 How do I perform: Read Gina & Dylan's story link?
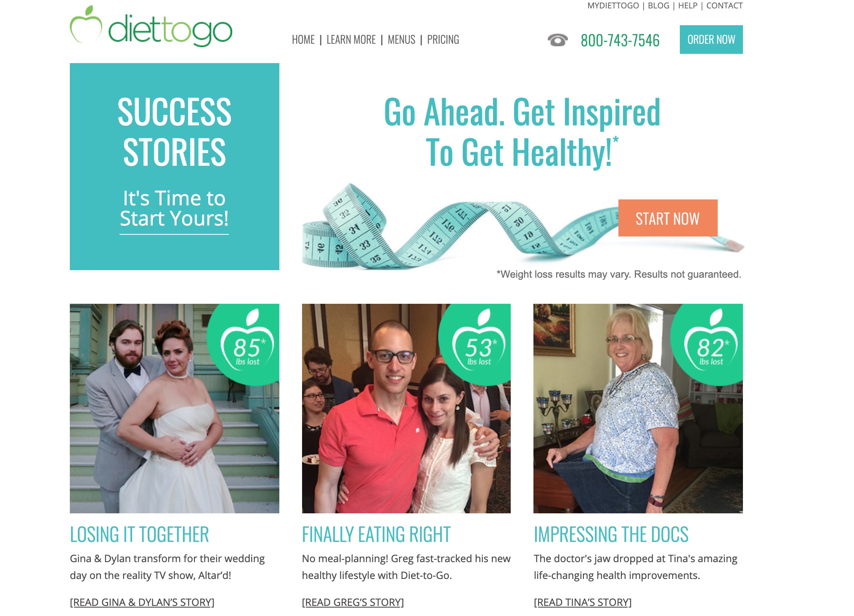(x=142, y=602)
